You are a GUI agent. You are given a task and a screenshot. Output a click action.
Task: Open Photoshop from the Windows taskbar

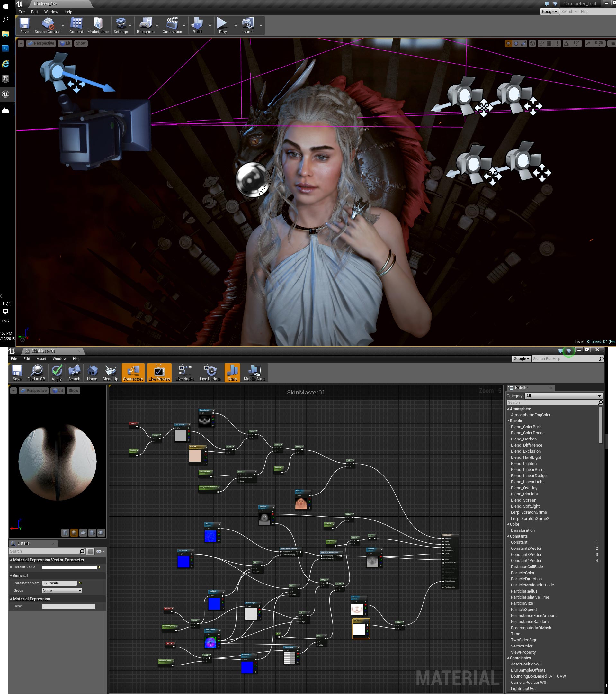point(5,49)
